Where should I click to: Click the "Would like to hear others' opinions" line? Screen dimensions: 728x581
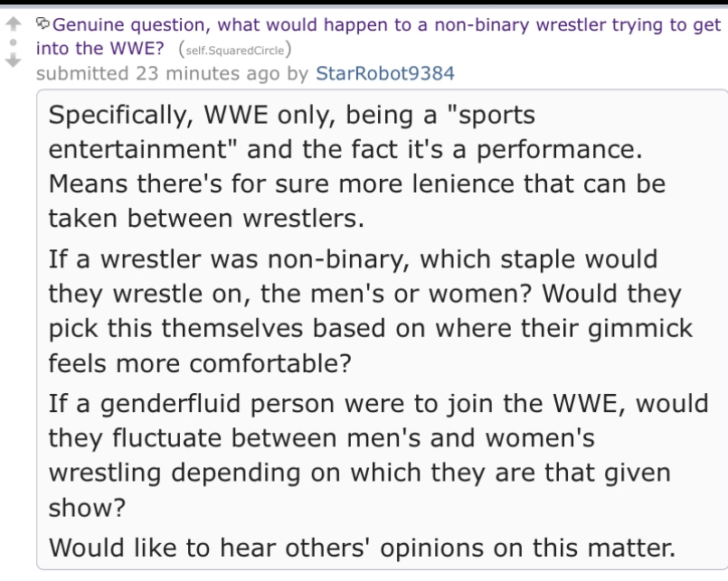pos(362,548)
